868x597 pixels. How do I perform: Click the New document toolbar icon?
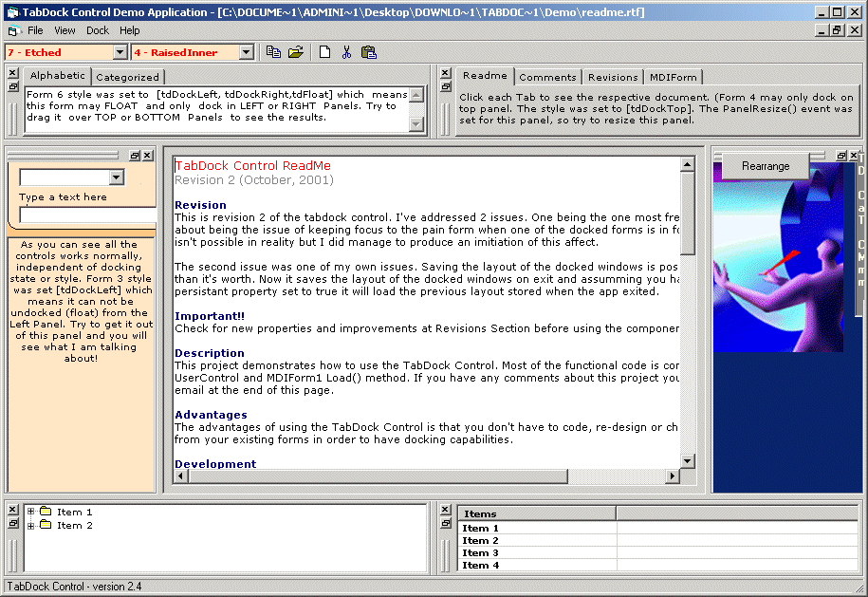click(324, 52)
